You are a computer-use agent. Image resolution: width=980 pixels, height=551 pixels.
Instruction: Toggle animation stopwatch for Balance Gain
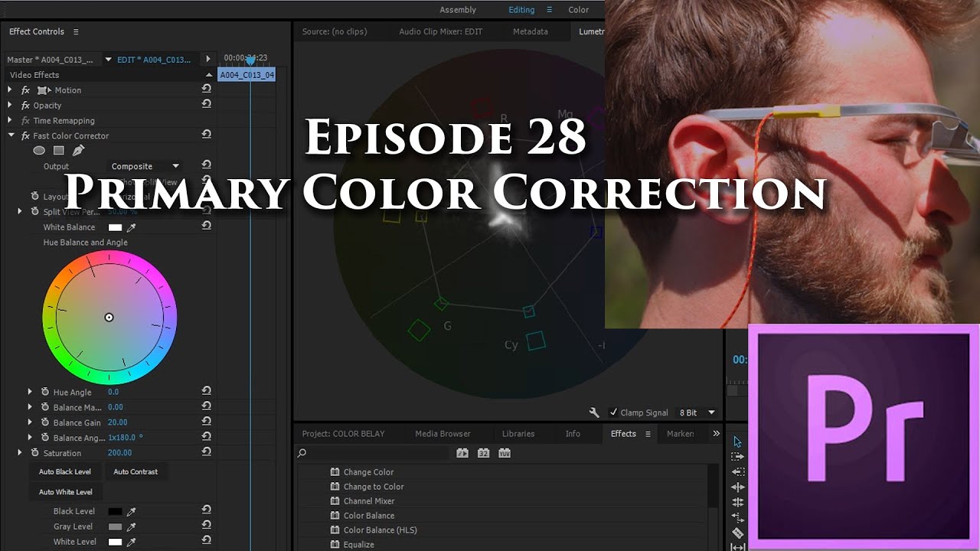[x=45, y=422]
